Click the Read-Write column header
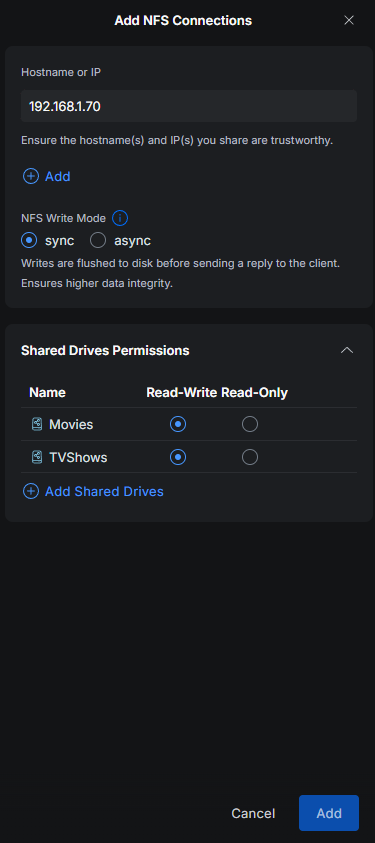This screenshot has height=843, width=375. pyautogui.click(x=182, y=392)
